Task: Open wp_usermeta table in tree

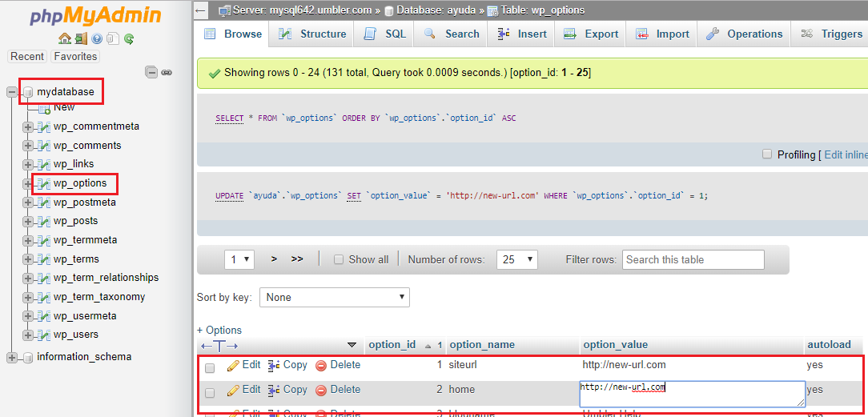Action: [85, 316]
